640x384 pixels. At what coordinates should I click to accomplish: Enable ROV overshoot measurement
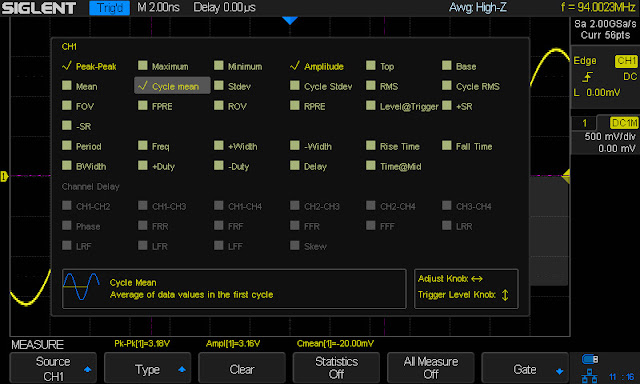pyautogui.click(x=219, y=105)
